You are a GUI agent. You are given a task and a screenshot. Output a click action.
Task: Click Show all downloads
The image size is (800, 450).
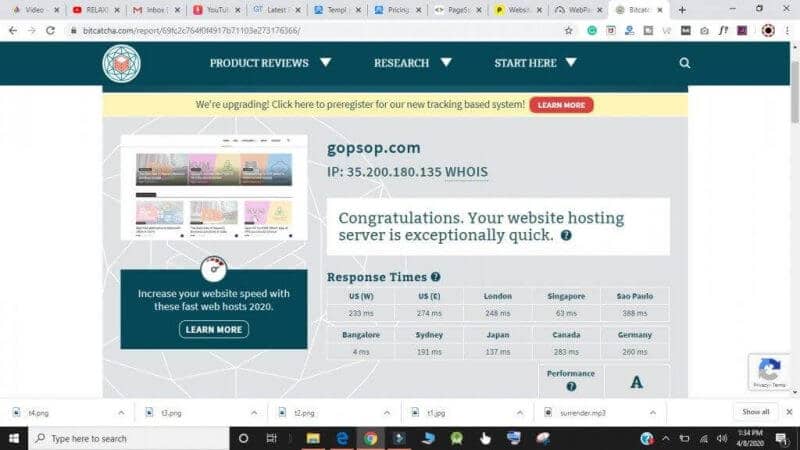[756, 412]
